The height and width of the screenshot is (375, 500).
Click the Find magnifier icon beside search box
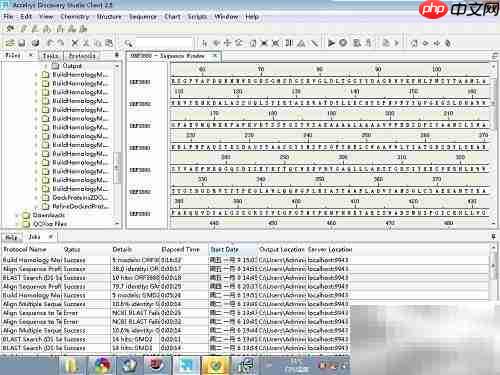[128, 43]
